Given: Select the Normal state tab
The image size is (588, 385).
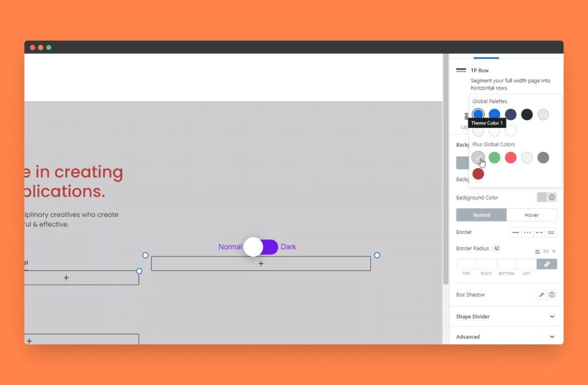Looking at the screenshot, I should coord(481,215).
